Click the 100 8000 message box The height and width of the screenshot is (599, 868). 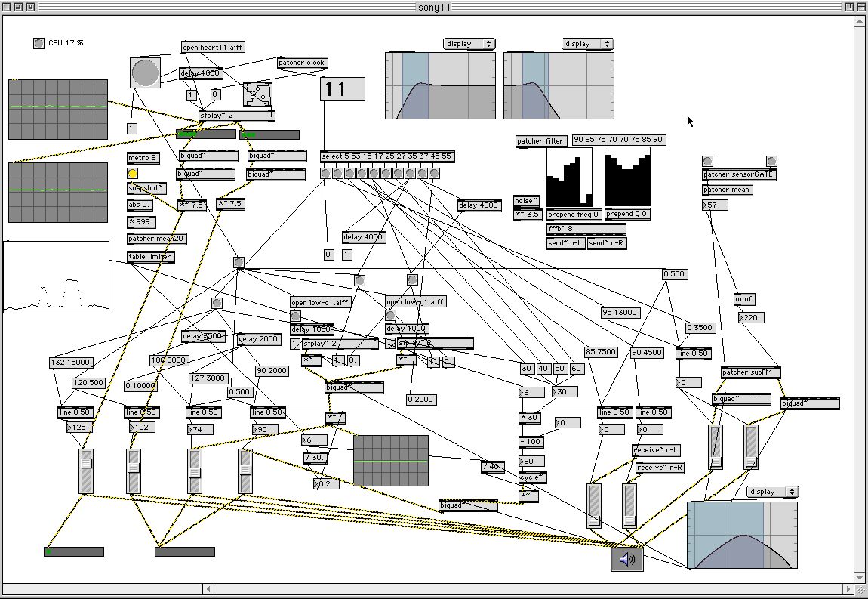pyautogui.click(x=169, y=360)
